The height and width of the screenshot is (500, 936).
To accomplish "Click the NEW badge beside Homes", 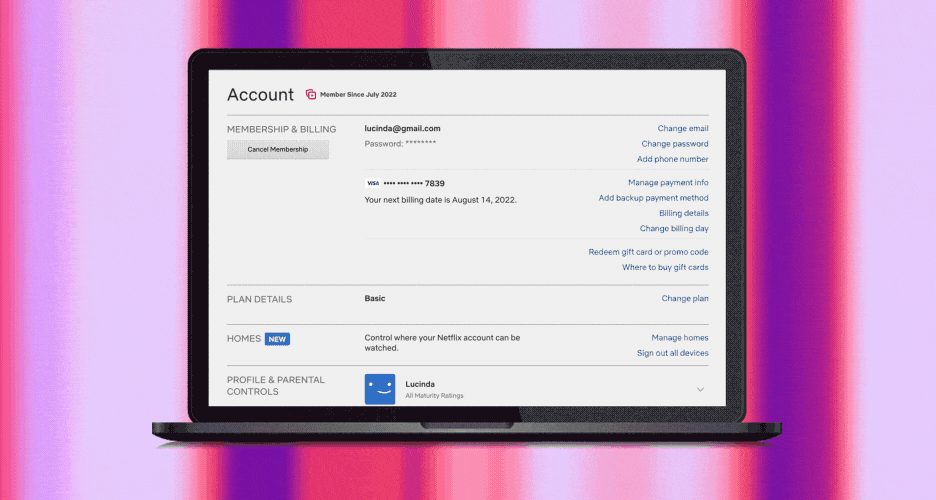I will (x=277, y=339).
